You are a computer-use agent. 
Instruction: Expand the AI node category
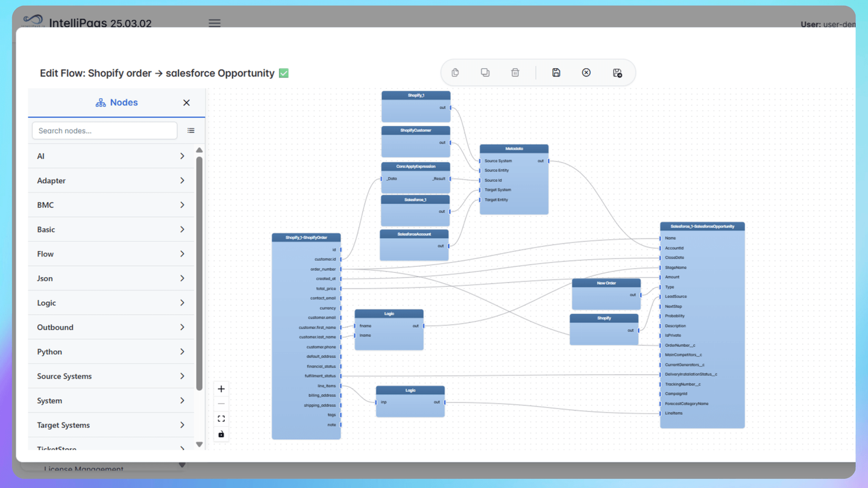point(111,156)
